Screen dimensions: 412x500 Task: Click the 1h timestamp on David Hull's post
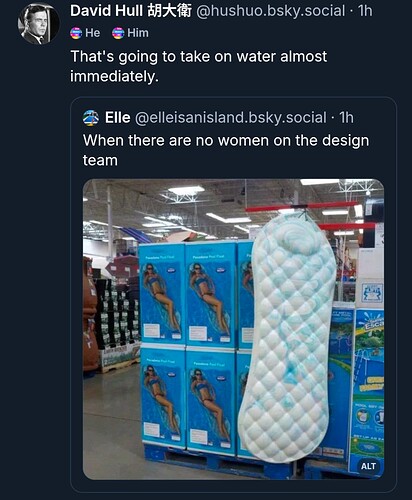point(365,11)
